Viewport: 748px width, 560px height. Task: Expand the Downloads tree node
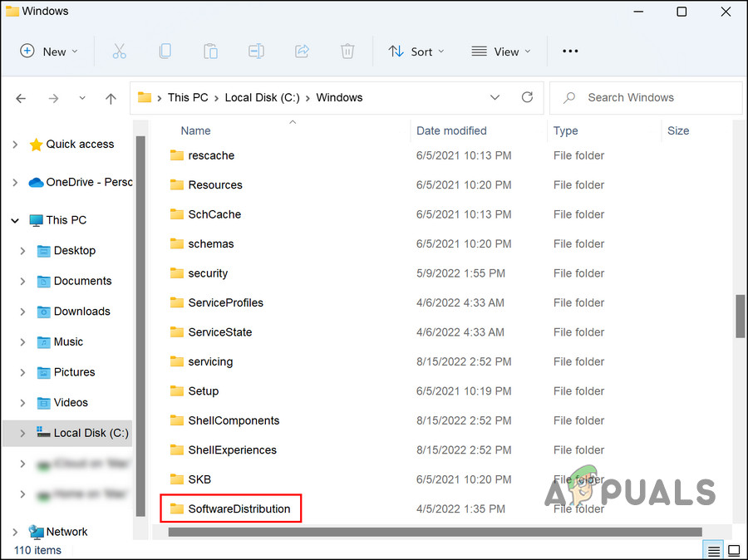[22, 312]
